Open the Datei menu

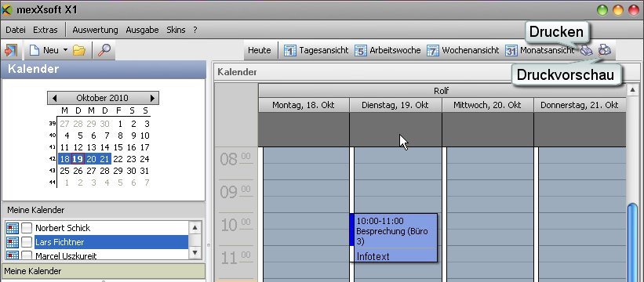click(x=16, y=30)
